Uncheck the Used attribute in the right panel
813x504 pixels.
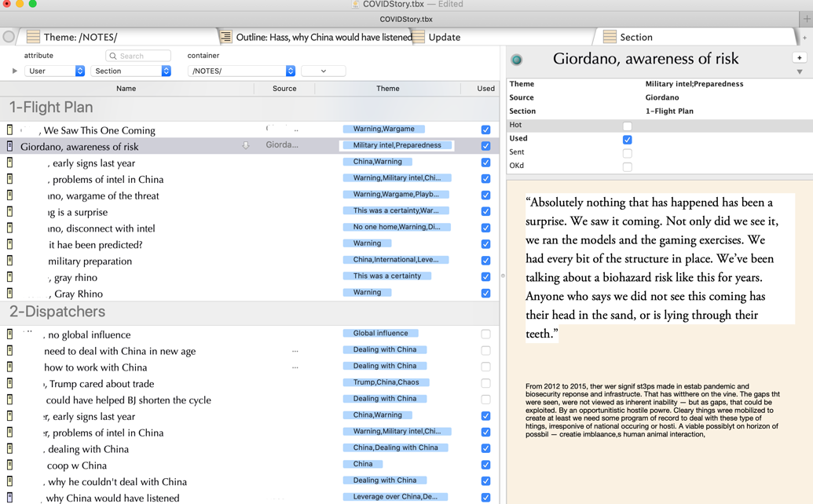[x=628, y=139]
